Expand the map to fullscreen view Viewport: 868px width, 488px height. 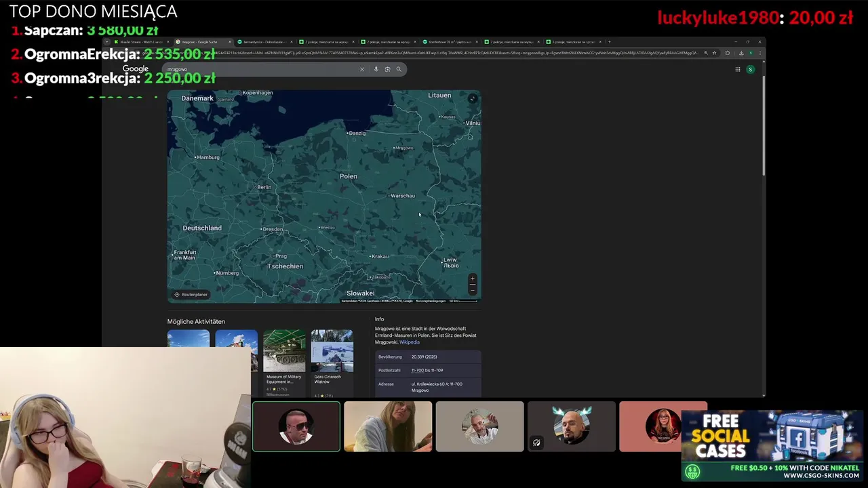click(473, 99)
